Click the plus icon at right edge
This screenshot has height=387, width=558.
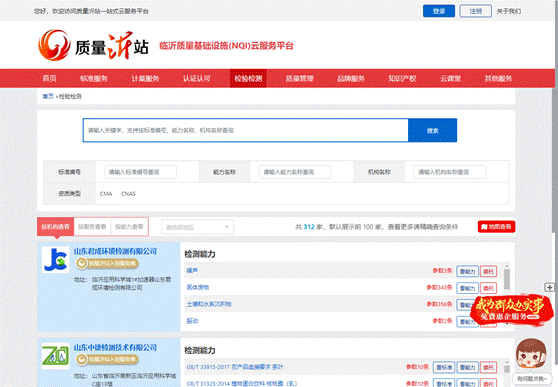pos(549,287)
